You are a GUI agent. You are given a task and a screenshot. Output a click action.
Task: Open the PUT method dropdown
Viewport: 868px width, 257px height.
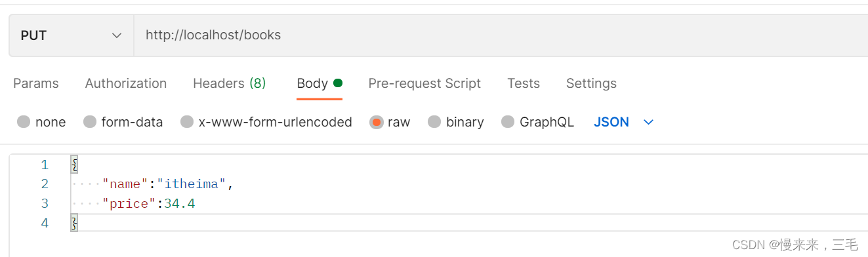[72, 35]
